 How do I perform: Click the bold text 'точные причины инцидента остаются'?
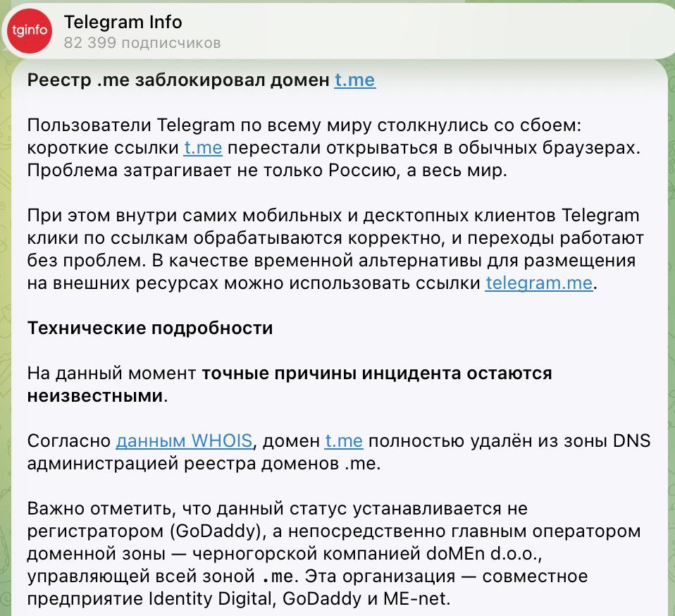377,373
